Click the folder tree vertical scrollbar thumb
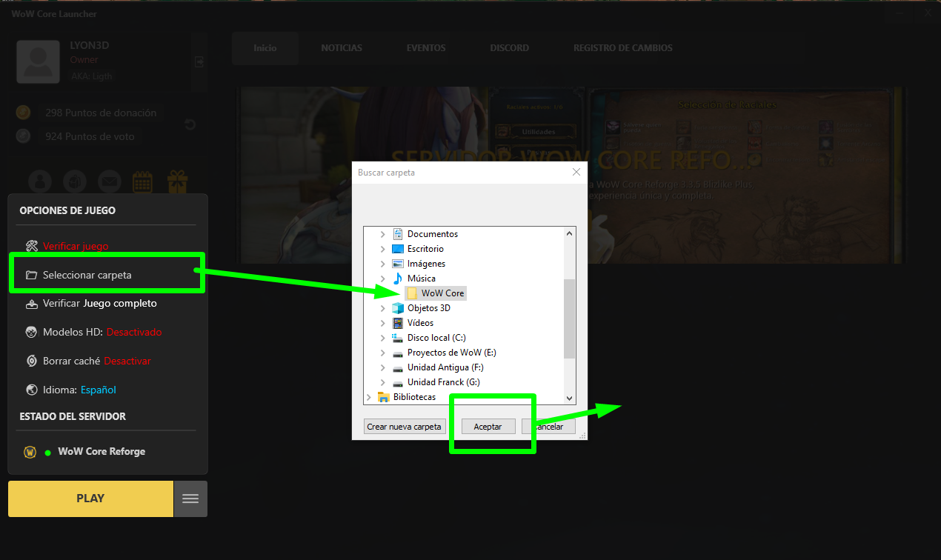The image size is (941, 560). tap(570, 319)
